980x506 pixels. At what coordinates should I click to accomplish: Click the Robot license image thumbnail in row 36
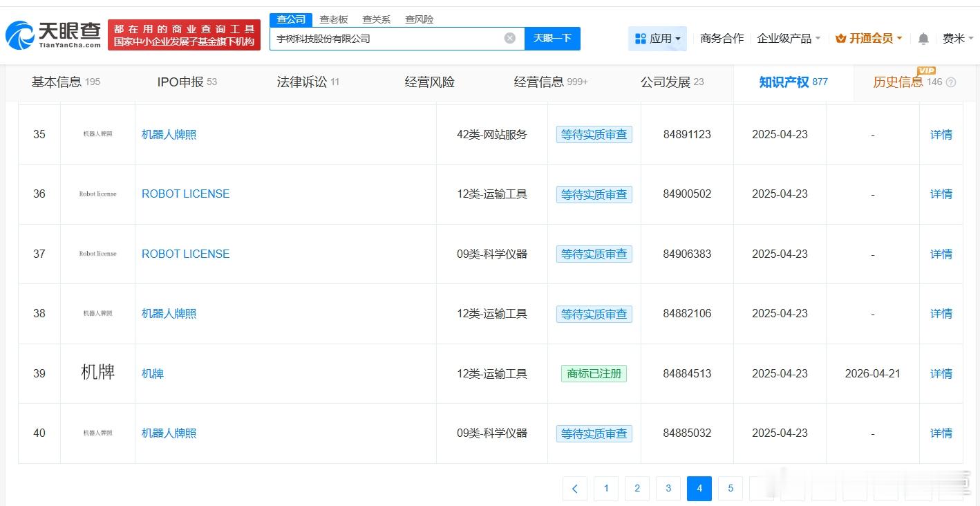(x=97, y=194)
